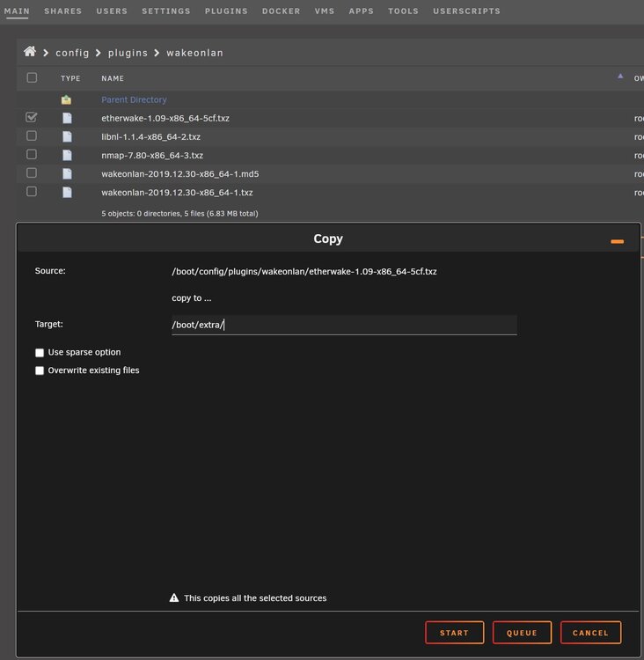644x660 pixels.
Task: Click the Target path input field
Action: (344, 325)
